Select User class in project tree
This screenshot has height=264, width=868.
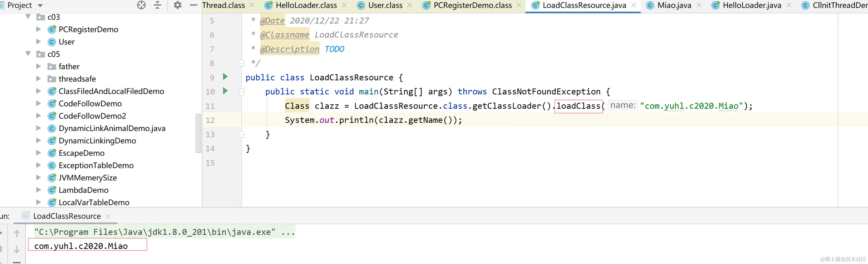pos(66,42)
